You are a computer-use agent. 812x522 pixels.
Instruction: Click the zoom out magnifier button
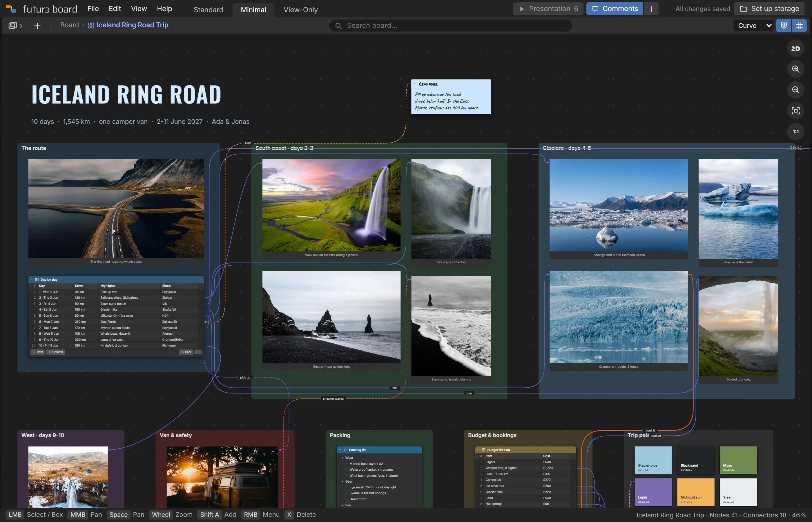point(795,90)
